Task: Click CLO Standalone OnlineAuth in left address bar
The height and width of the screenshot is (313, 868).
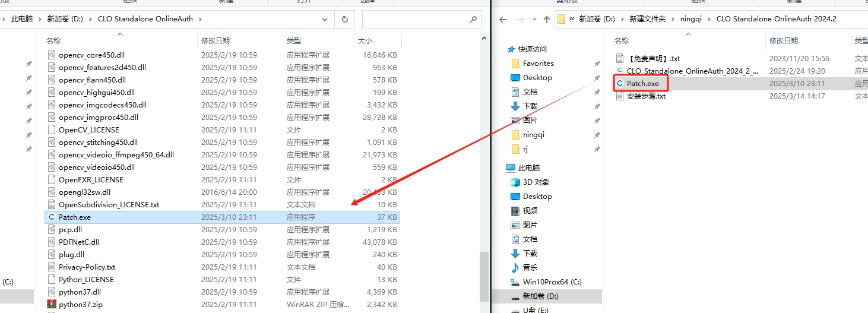Action: [x=145, y=19]
